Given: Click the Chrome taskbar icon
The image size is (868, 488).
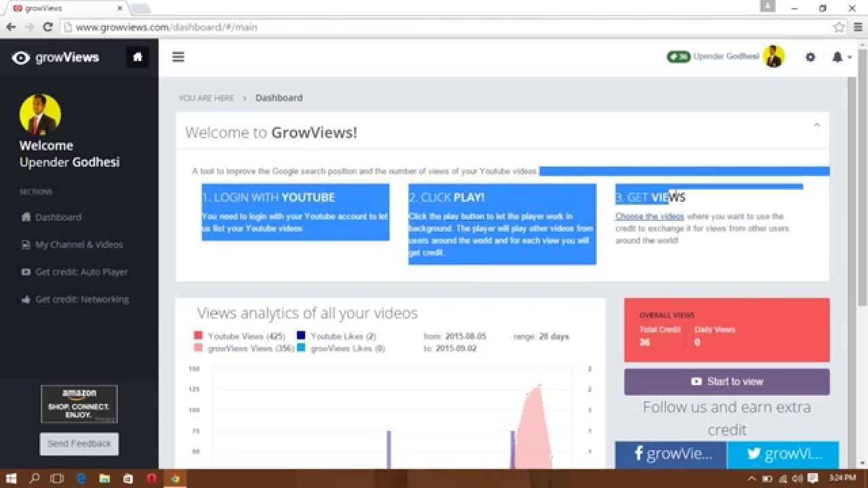Looking at the screenshot, I should point(175,479).
